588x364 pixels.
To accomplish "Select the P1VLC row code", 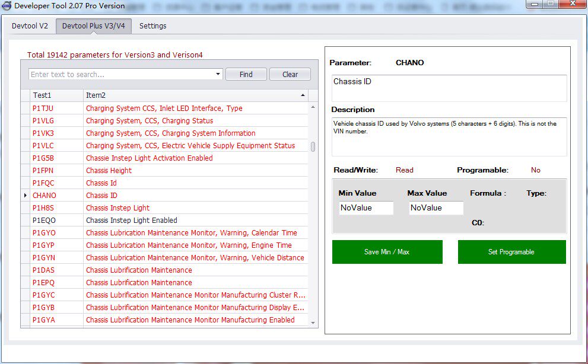I will [x=43, y=145].
